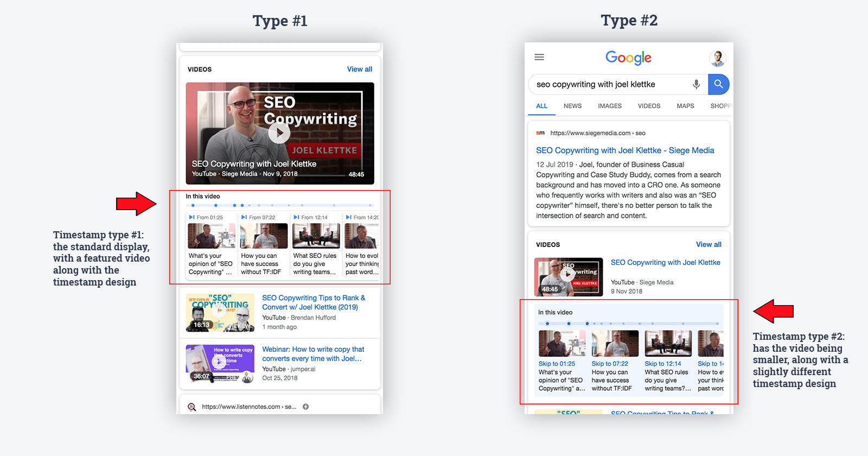The height and width of the screenshot is (456, 868).
Task: Click the gray circle icon after listennotes URL
Action: coord(305,407)
